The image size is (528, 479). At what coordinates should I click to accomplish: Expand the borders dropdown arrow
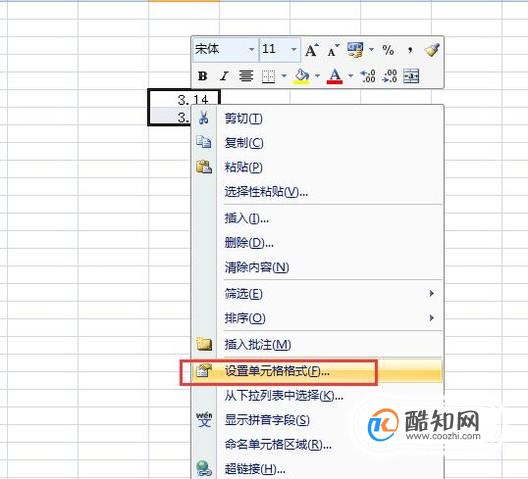(284, 76)
